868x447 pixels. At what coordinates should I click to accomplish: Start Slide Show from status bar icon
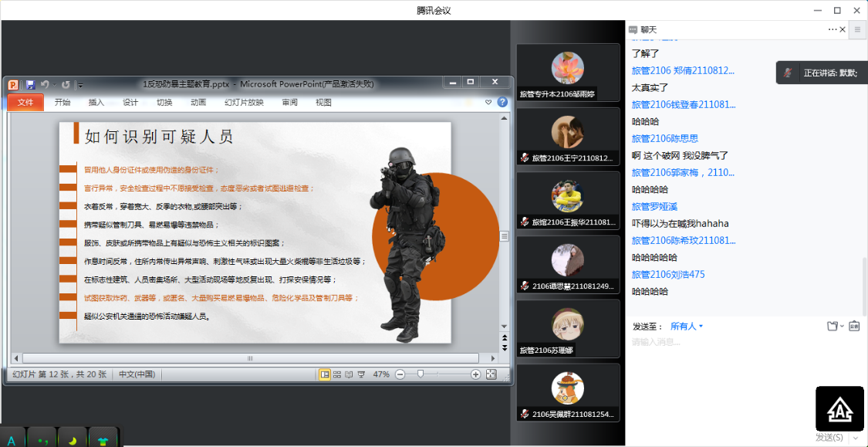(x=361, y=374)
